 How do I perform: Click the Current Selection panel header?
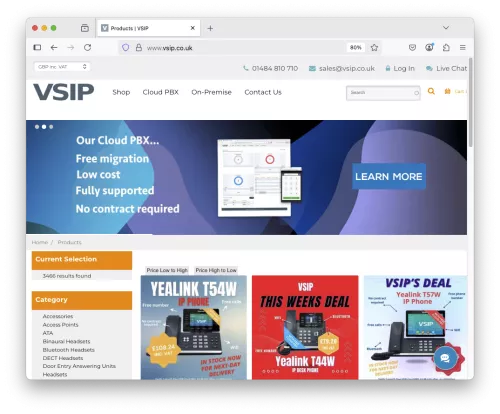82,260
